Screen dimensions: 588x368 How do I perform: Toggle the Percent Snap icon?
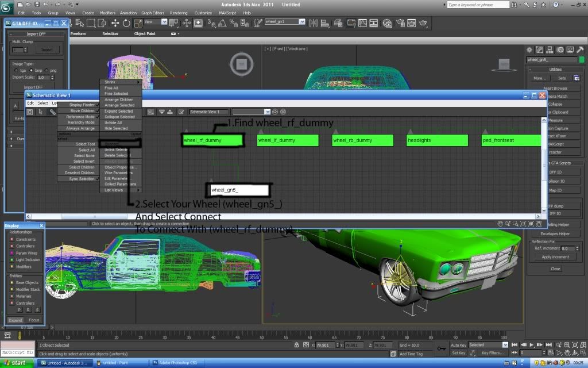[233, 23]
